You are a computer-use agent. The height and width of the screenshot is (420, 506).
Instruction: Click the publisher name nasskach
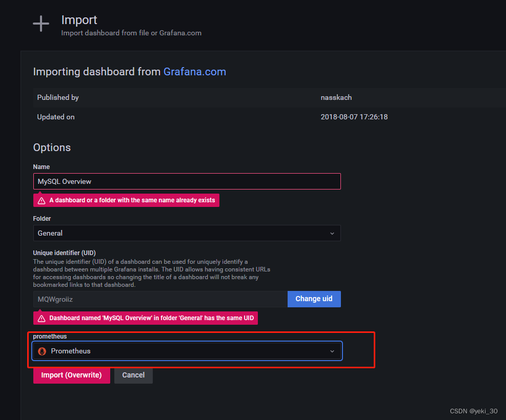[336, 98]
